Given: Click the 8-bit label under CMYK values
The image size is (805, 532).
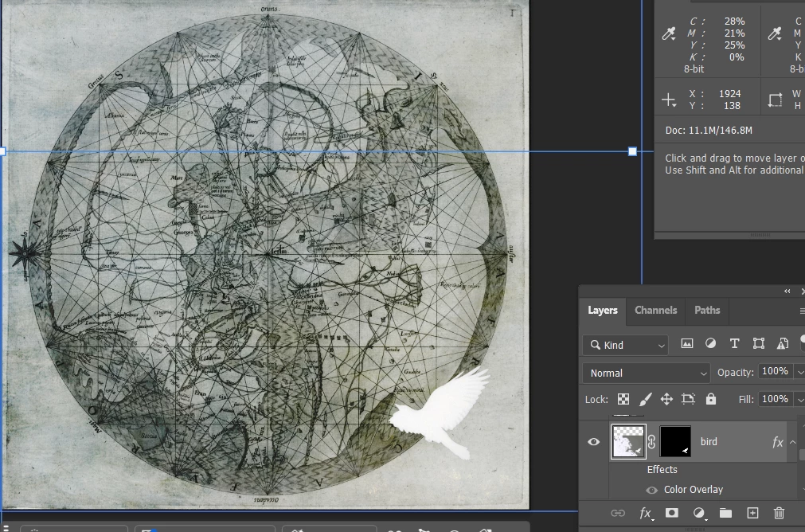Looking at the screenshot, I should pos(694,68).
